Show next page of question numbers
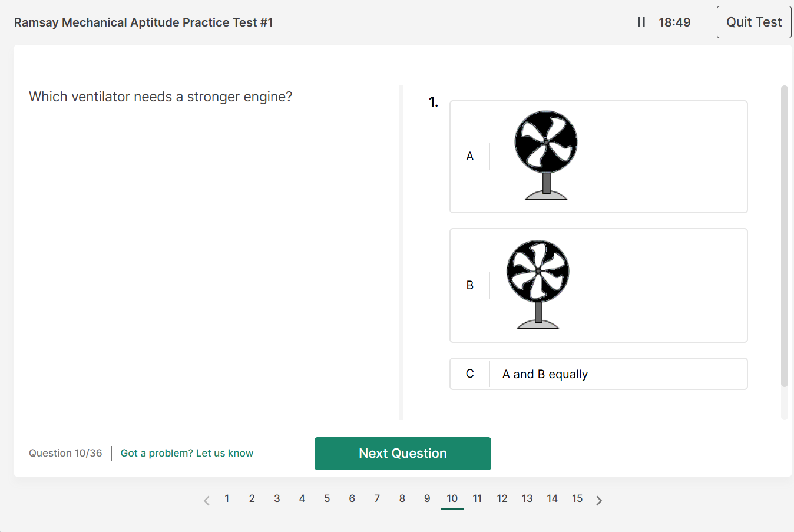This screenshot has height=532, width=794. point(599,501)
